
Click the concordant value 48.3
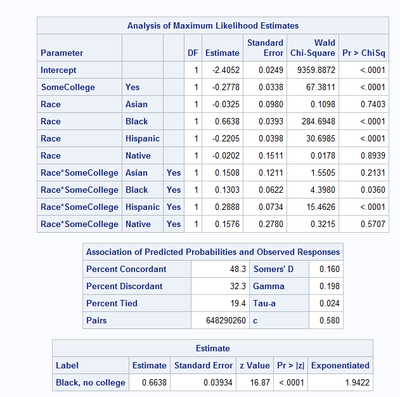point(238,269)
